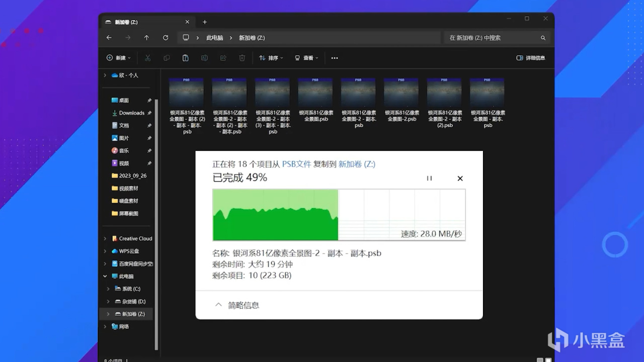The image size is (644, 362).
Task: Cancel the copy with the dialog X button
Action: [460, 178]
